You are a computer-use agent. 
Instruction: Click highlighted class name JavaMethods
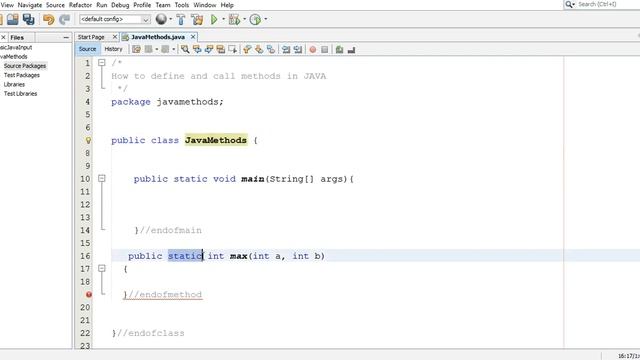pos(216,140)
